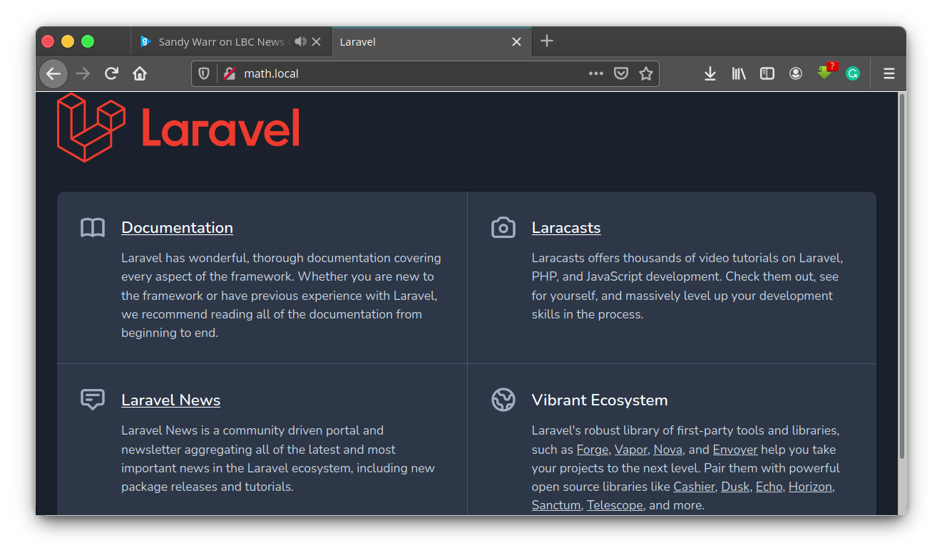Click the Vibrant Ecosystem heading
This screenshot has width=942, height=560.
click(600, 400)
